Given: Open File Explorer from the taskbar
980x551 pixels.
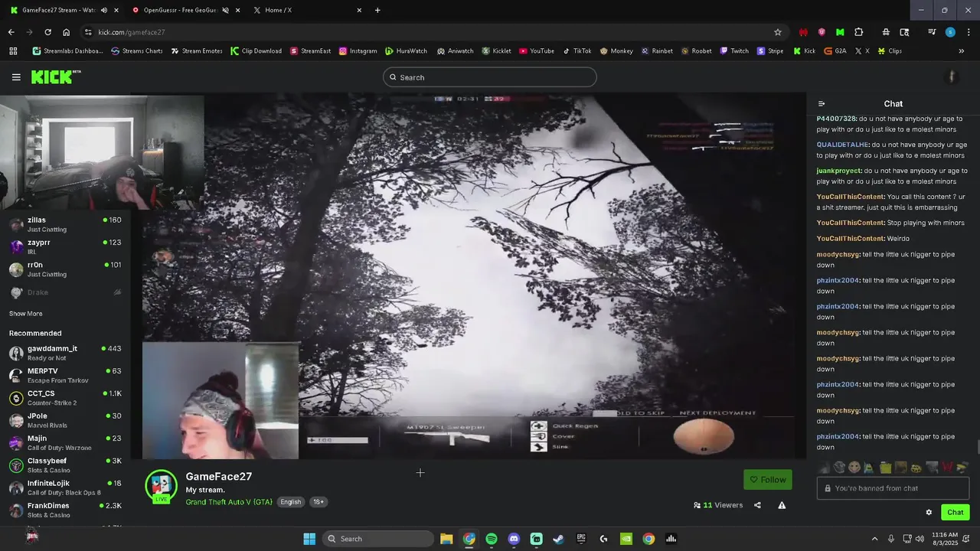Looking at the screenshot, I should 446,539.
